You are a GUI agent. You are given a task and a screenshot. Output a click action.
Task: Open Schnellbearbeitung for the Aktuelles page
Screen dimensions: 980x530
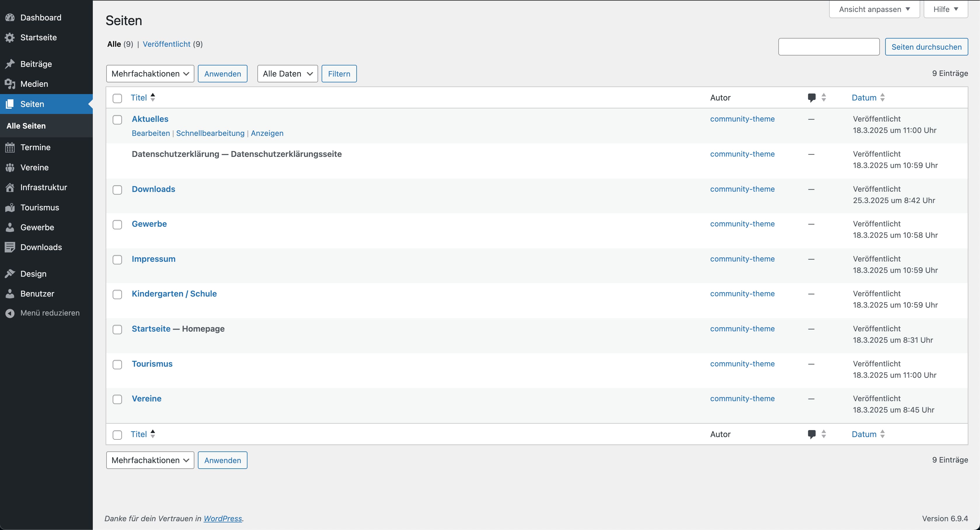click(210, 133)
